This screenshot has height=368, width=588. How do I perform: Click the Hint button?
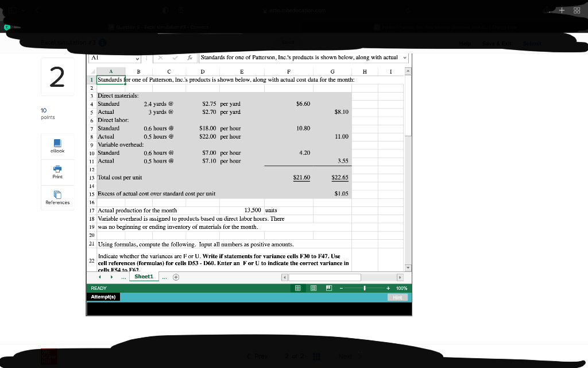pyautogui.click(x=398, y=296)
